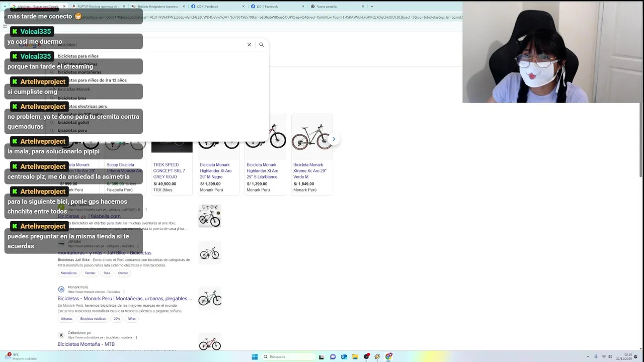Click the Ruta chip under Jafi Bike
This screenshot has width=644, height=362.
pyautogui.click(x=107, y=273)
